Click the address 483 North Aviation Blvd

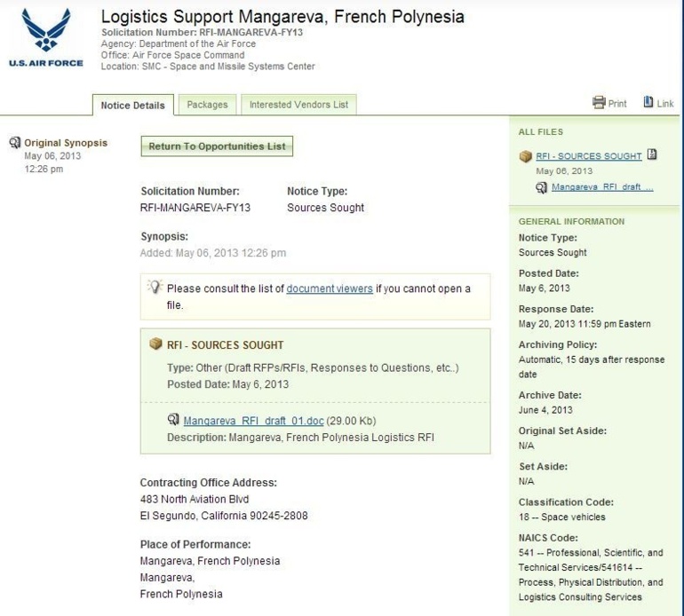tap(195, 499)
